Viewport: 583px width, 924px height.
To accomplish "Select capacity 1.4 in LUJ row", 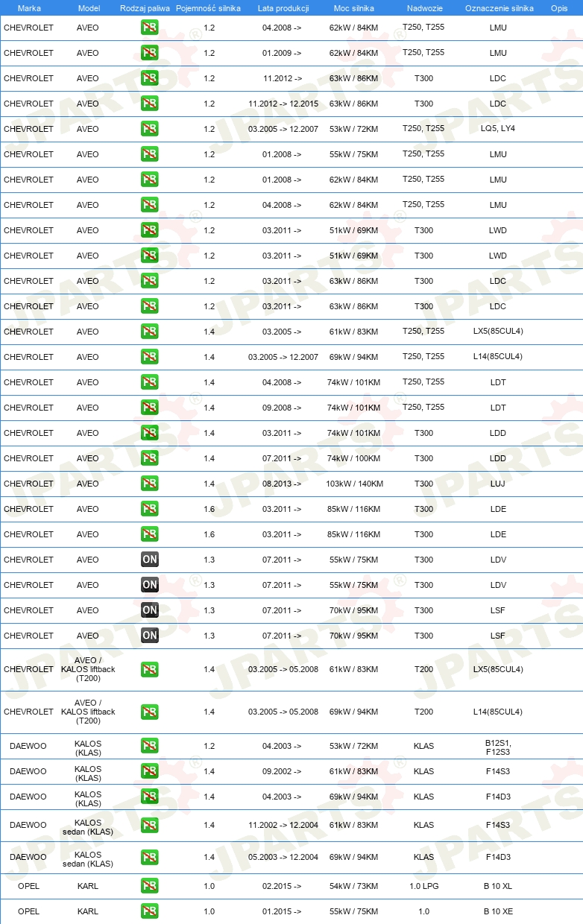I will (209, 484).
